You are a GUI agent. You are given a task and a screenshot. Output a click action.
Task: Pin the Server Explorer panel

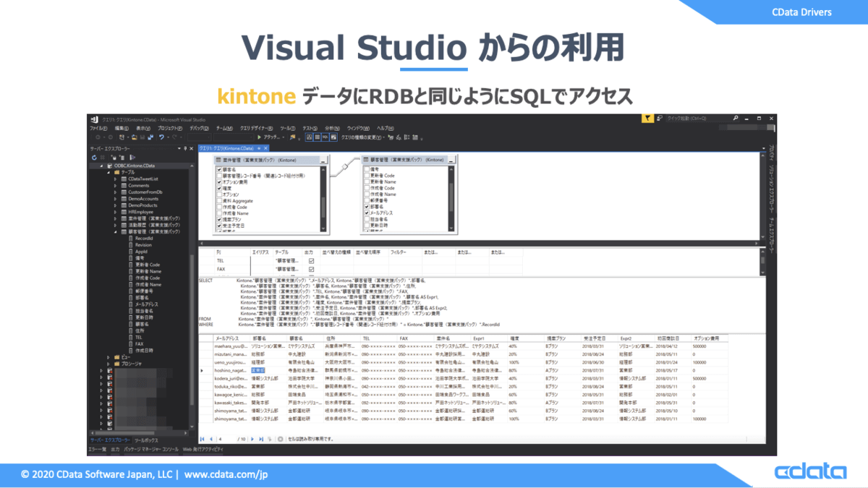click(x=185, y=148)
